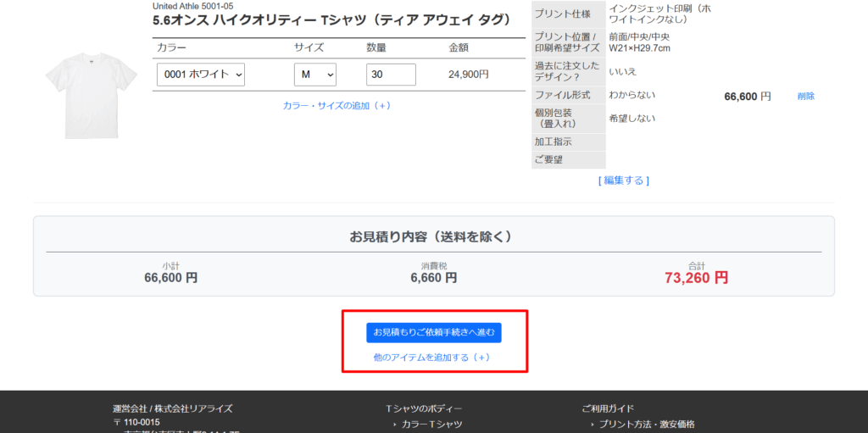Click the United Athle 5001-05 product code
The image size is (868, 433).
click(x=192, y=6)
